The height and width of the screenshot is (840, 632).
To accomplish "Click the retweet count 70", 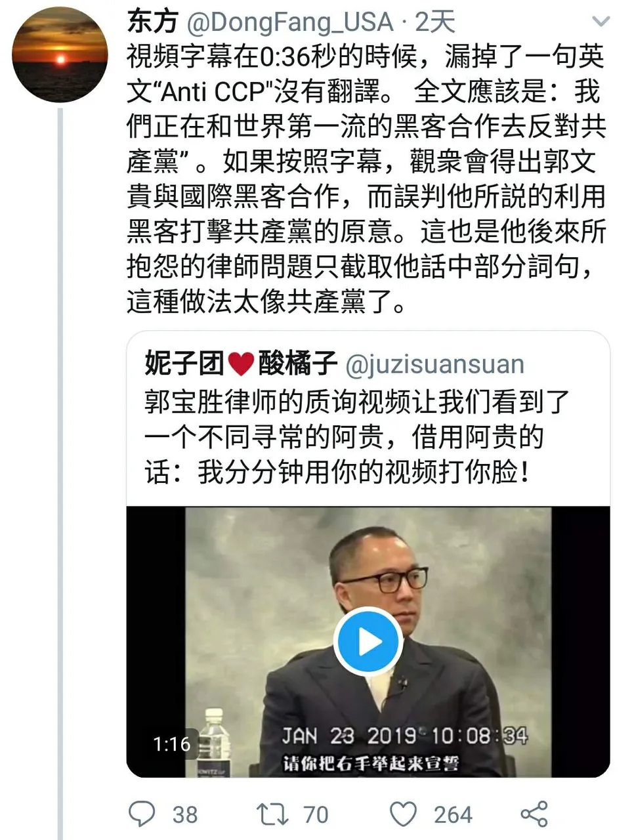I will pos(316,814).
